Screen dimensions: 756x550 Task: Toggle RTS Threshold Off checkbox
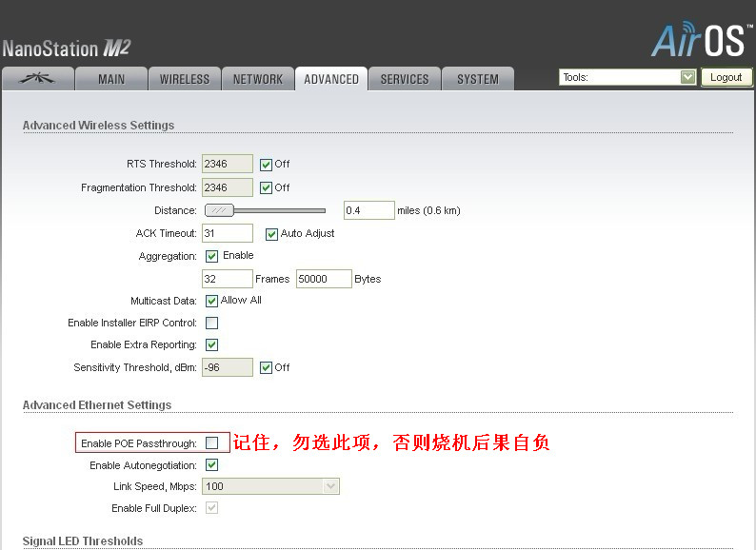pos(266,165)
